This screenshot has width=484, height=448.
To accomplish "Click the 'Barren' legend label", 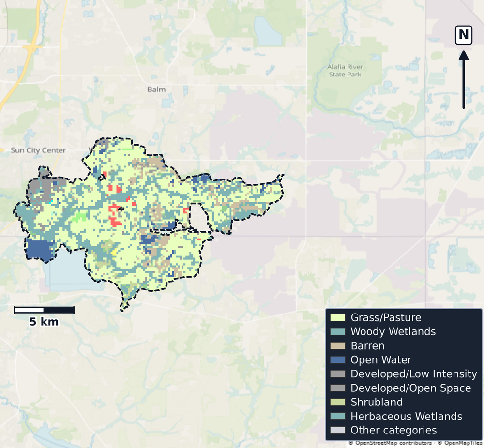I will (368, 345).
